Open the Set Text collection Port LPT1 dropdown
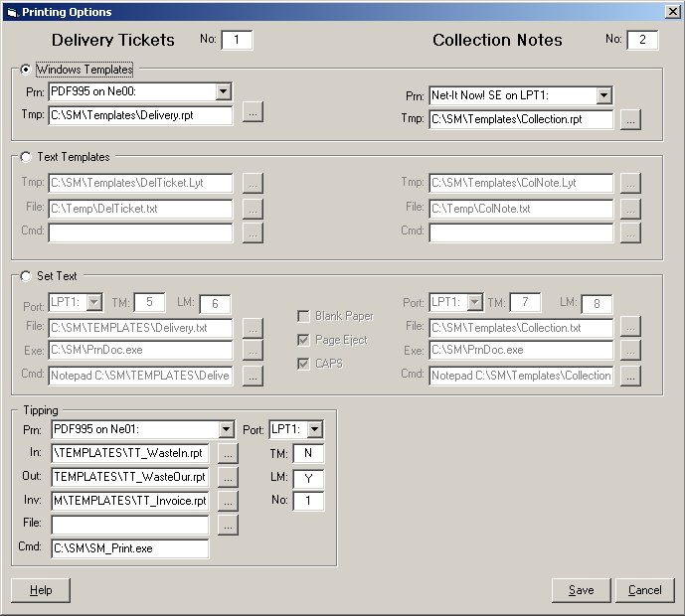The height and width of the screenshot is (616, 685). coord(474,302)
